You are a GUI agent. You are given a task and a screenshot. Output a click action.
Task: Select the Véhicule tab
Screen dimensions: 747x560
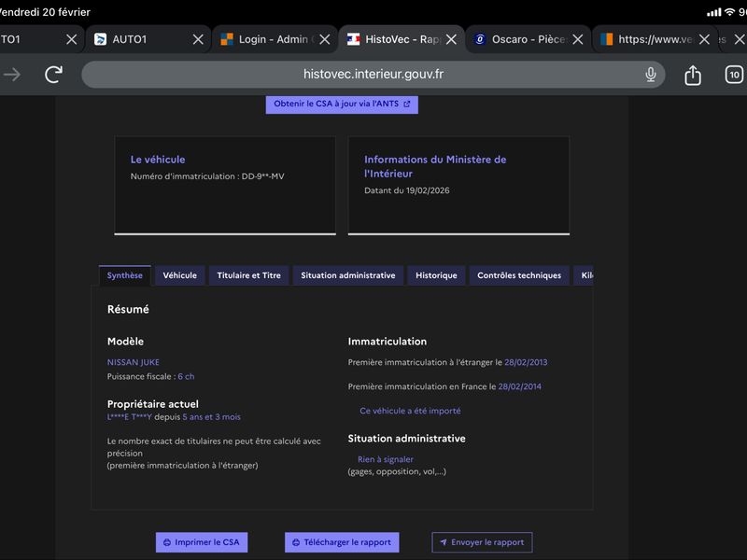point(179,275)
